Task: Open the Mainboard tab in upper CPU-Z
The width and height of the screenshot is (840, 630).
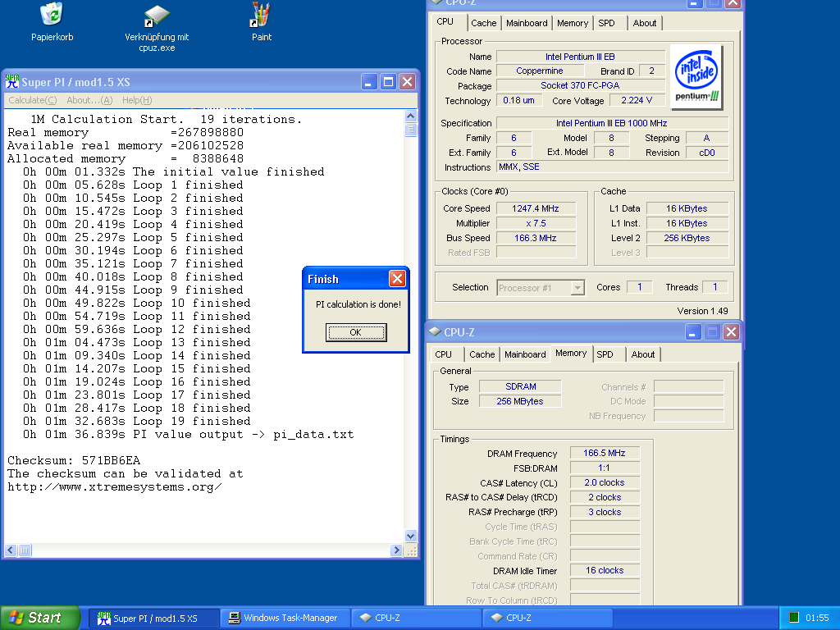Action: click(527, 23)
